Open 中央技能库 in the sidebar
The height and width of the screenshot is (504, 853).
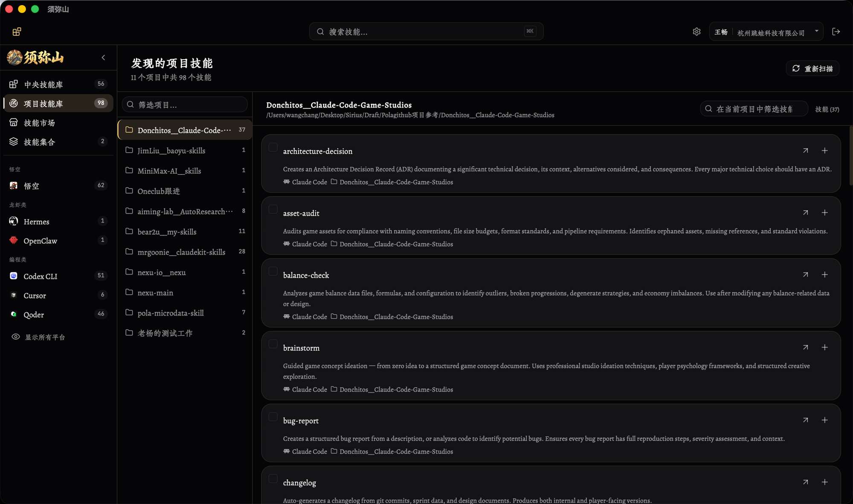58,84
